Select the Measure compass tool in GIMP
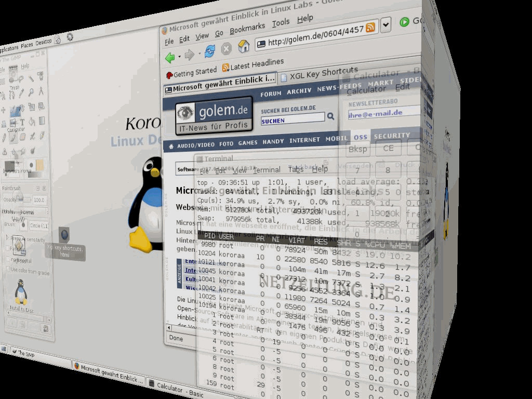The image size is (532, 399). click(41, 90)
